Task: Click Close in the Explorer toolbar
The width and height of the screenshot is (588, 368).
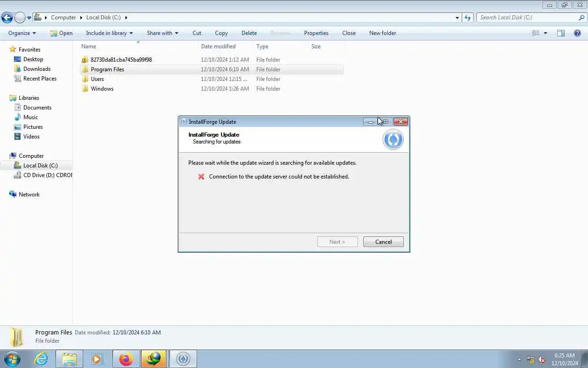Action: [349, 33]
